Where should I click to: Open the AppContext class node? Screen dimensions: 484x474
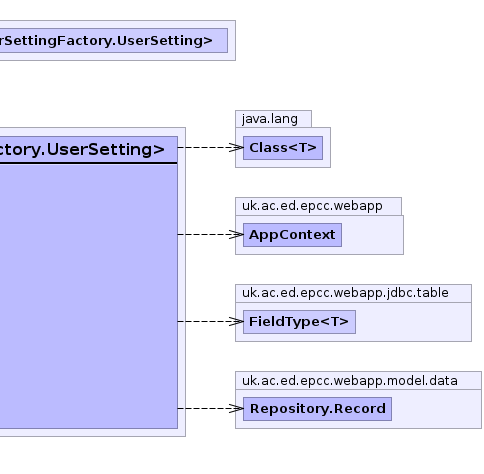click(x=292, y=235)
